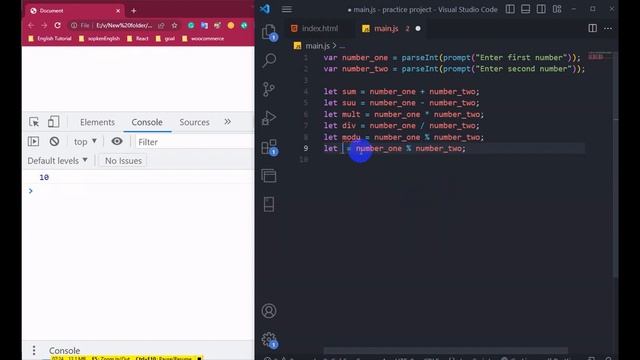This screenshot has height=360, width=640.
Task: Reload the browser page
Action: click(x=58, y=25)
